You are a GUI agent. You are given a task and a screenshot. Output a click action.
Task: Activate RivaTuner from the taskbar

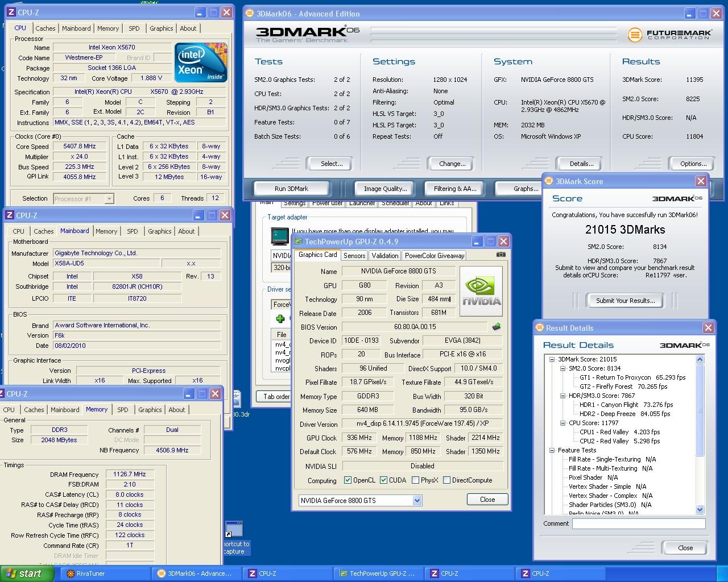(x=106, y=573)
